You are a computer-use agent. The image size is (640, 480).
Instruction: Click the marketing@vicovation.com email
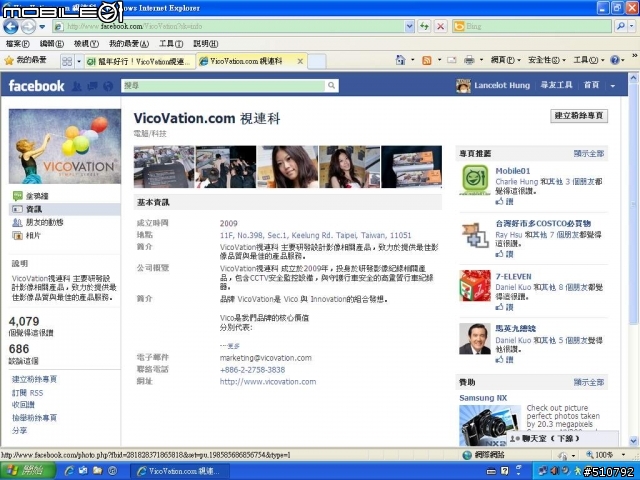[266, 358]
